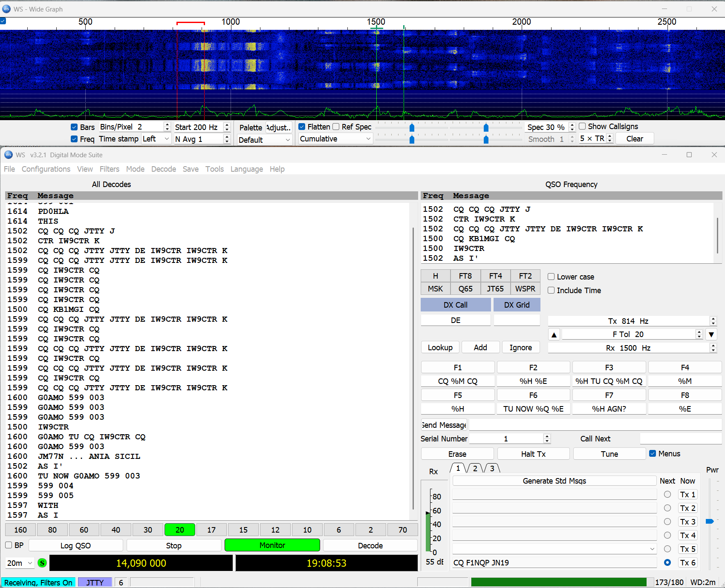Click the Tune button
The width and height of the screenshot is (725, 588).
609,454
